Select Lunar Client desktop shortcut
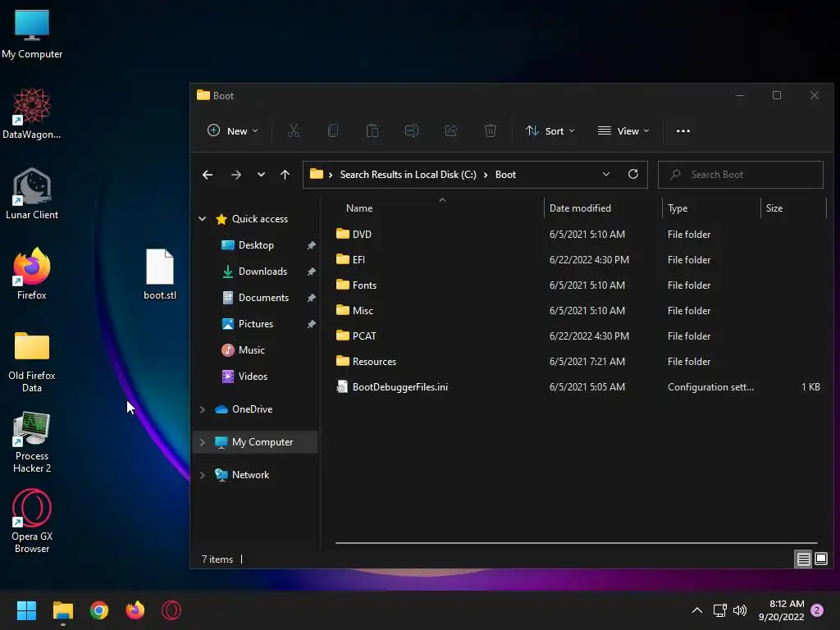The image size is (840, 630). point(32,194)
